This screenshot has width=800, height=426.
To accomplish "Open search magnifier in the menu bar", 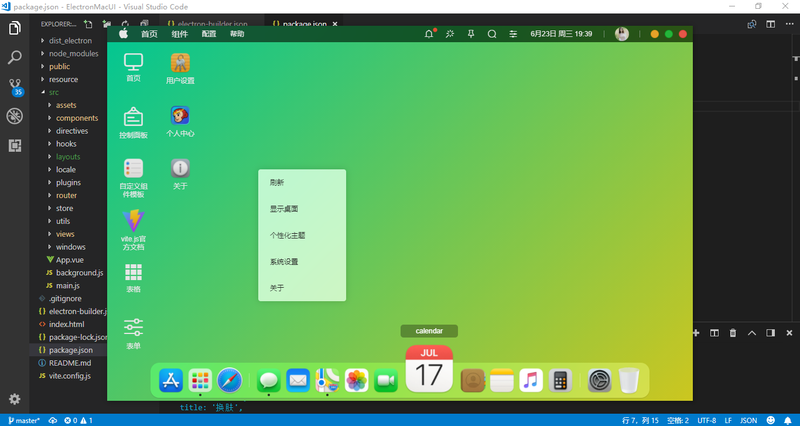I will (492, 34).
